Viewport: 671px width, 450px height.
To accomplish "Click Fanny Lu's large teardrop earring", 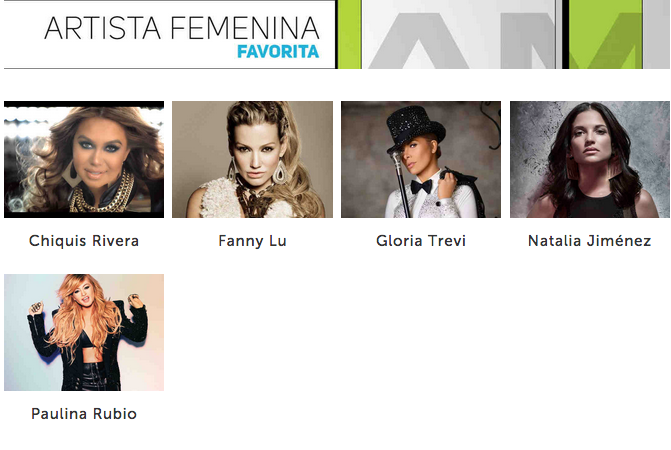I will pos(280,172).
